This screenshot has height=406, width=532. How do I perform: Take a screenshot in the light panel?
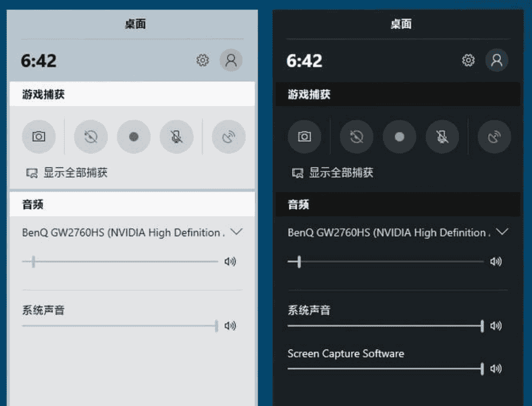tap(39, 137)
